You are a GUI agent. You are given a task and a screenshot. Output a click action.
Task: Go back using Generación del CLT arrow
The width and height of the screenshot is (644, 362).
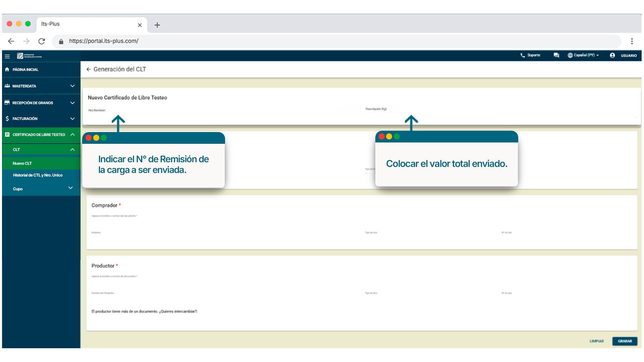point(89,69)
